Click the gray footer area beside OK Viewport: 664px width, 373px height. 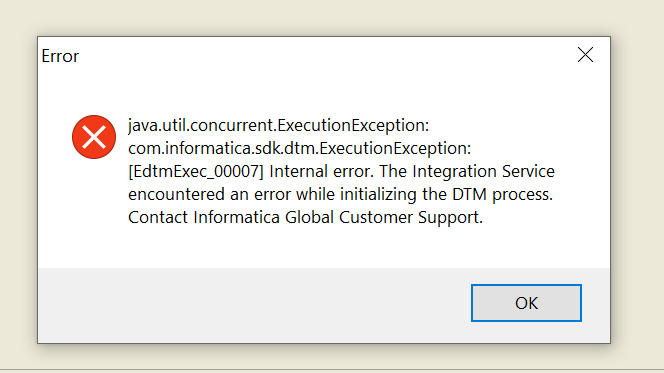pos(254,305)
